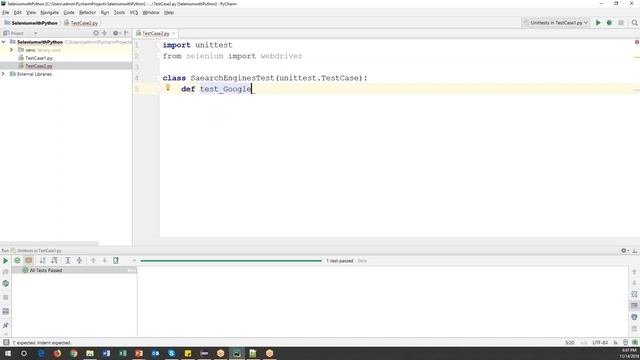Pin the Run tab icon
This screenshot has height=360, width=640.
click(5, 325)
